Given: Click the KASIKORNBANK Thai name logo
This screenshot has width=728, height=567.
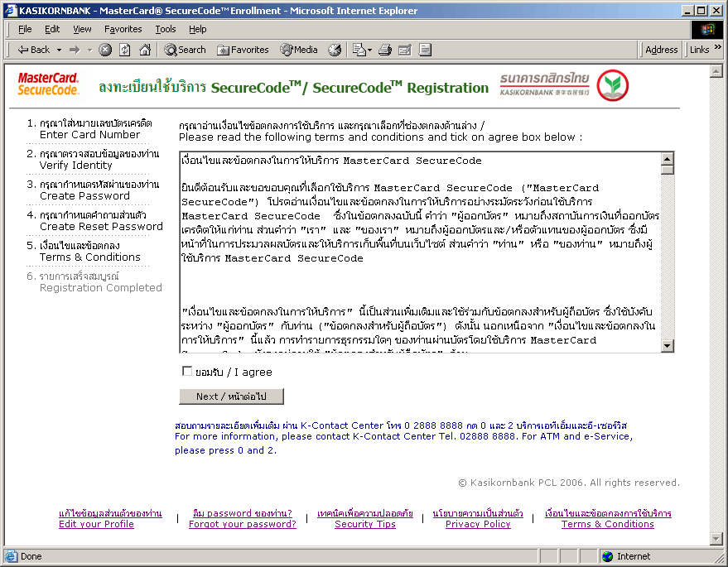Looking at the screenshot, I should 545,84.
